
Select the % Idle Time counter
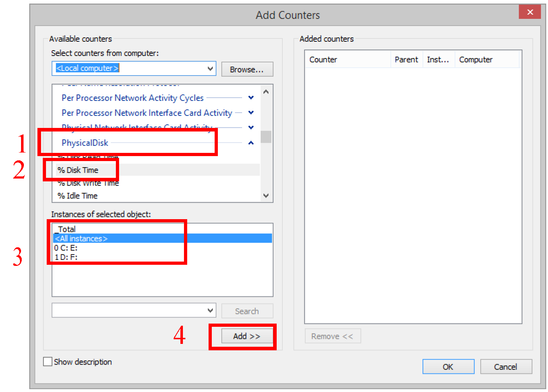pos(78,196)
